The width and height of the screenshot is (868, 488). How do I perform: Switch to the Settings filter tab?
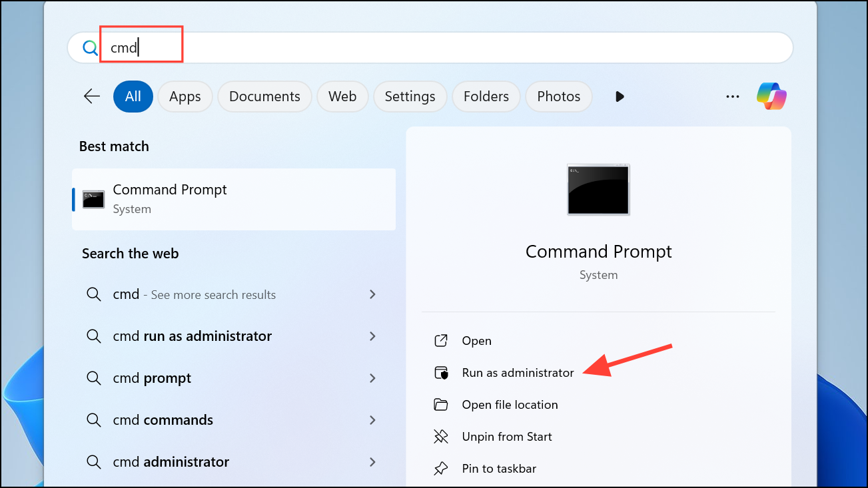click(410, 97)
